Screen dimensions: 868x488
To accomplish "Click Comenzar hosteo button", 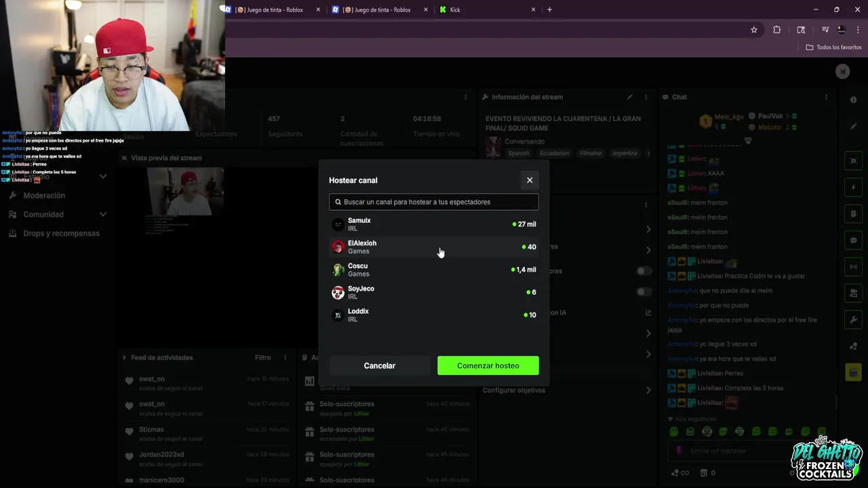I will pos(488,366).
